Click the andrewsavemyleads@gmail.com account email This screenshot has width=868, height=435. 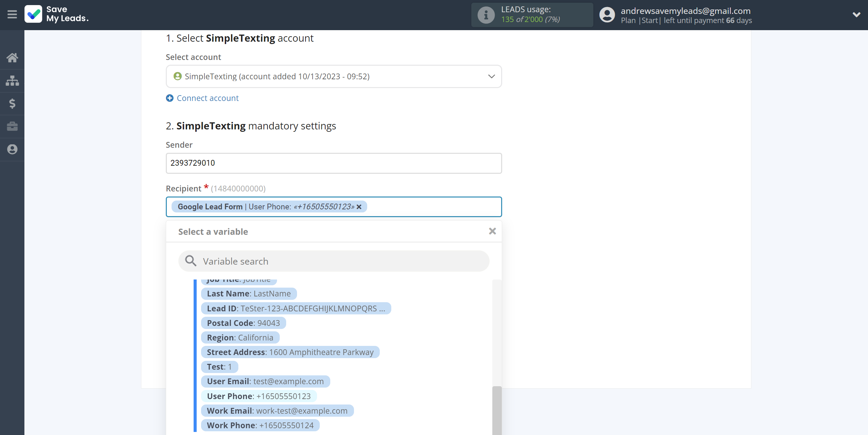coord(686,11)
